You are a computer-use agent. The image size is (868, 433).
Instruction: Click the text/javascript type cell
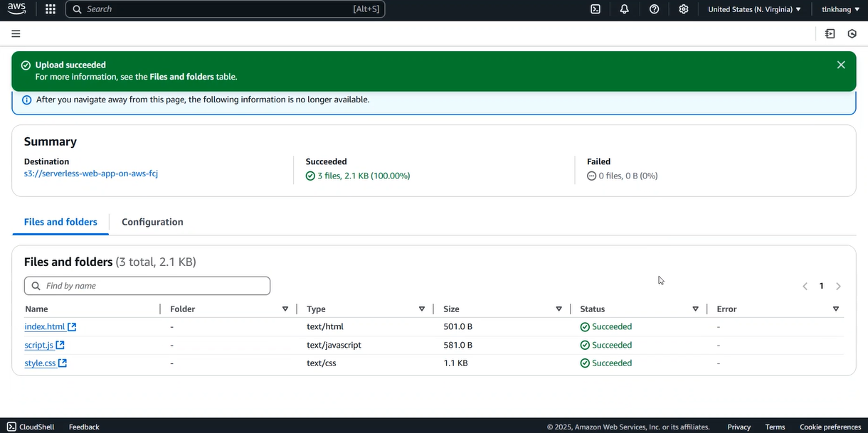tap(334, 345)
